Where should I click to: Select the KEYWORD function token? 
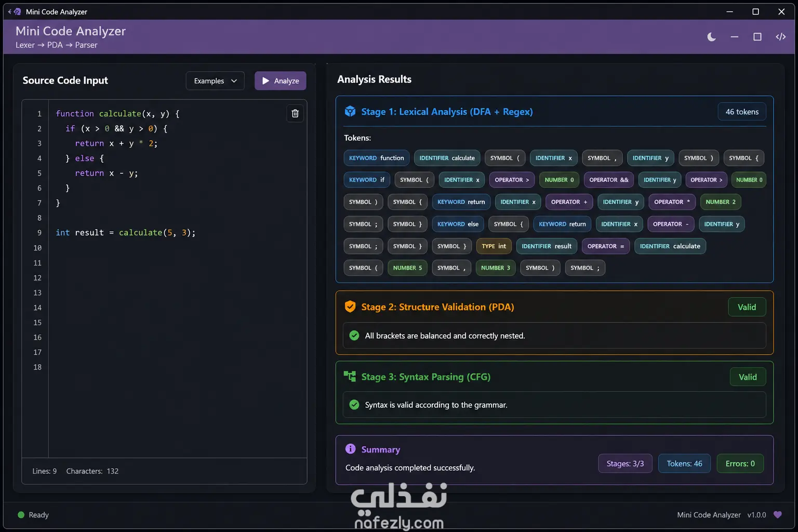(x=377, y=158)
